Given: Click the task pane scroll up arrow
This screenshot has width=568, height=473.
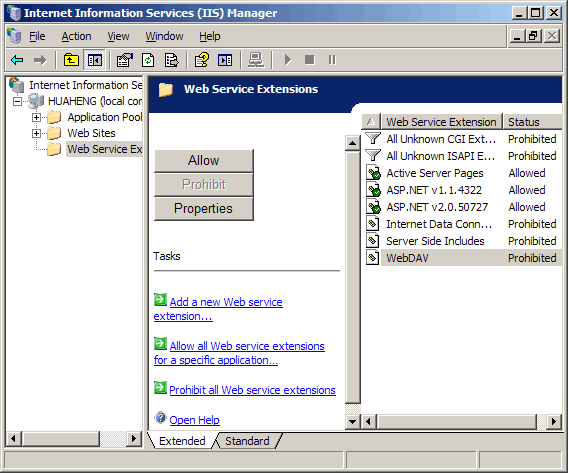Looking at the screenshot, I should coord(352,143).
